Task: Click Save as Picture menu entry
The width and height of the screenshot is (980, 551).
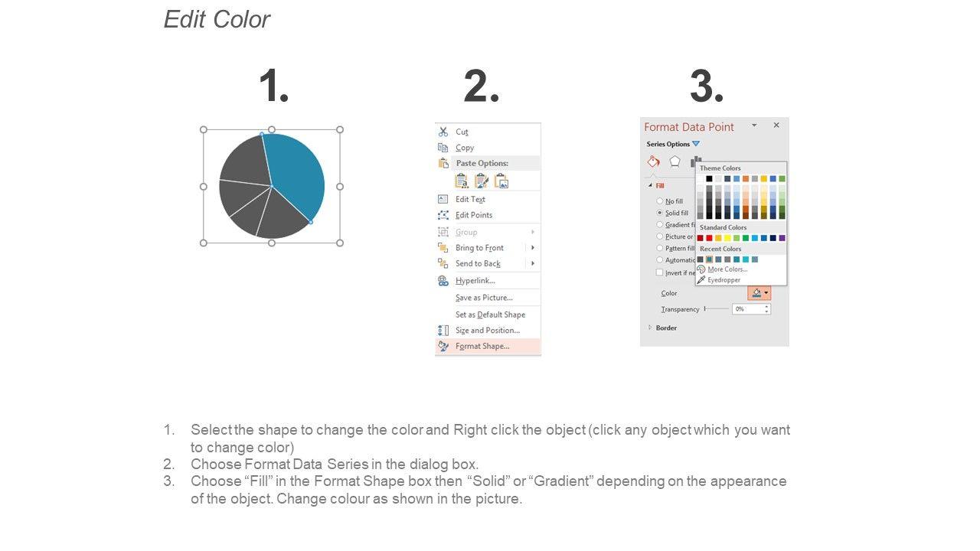Action: click(x=484, y=298)
